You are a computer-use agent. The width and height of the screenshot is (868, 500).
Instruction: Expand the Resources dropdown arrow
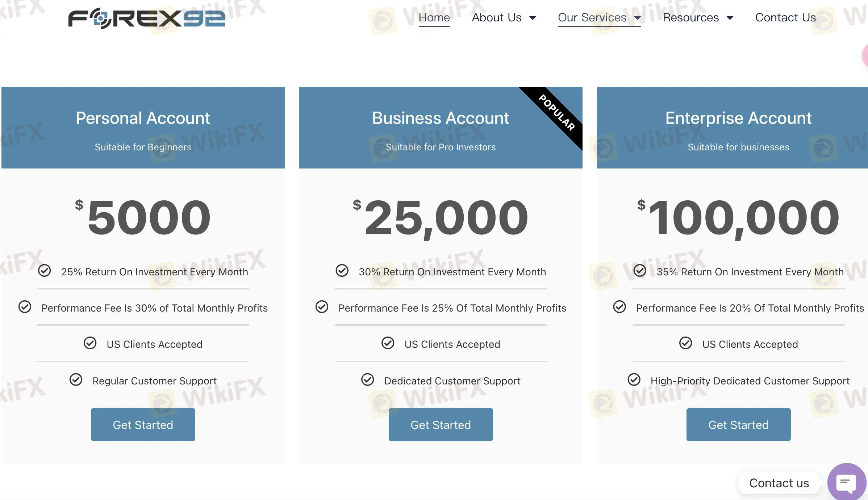730,18
